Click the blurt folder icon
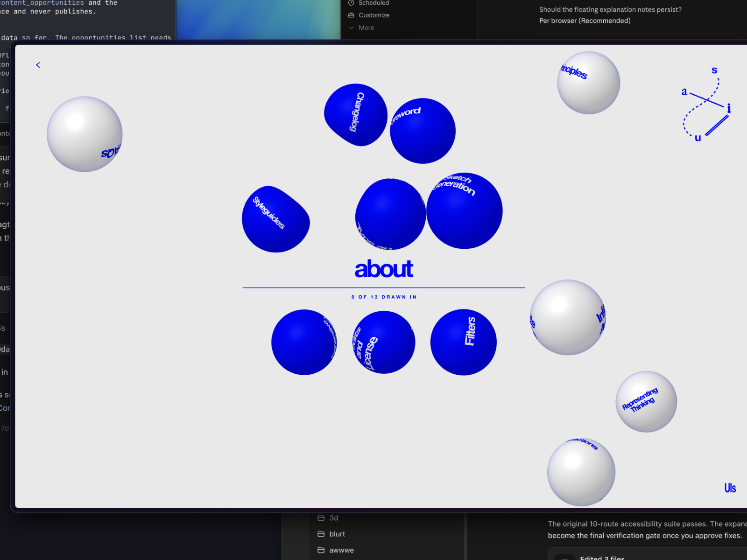Viewport: 747px width, 560px height. 321,534
